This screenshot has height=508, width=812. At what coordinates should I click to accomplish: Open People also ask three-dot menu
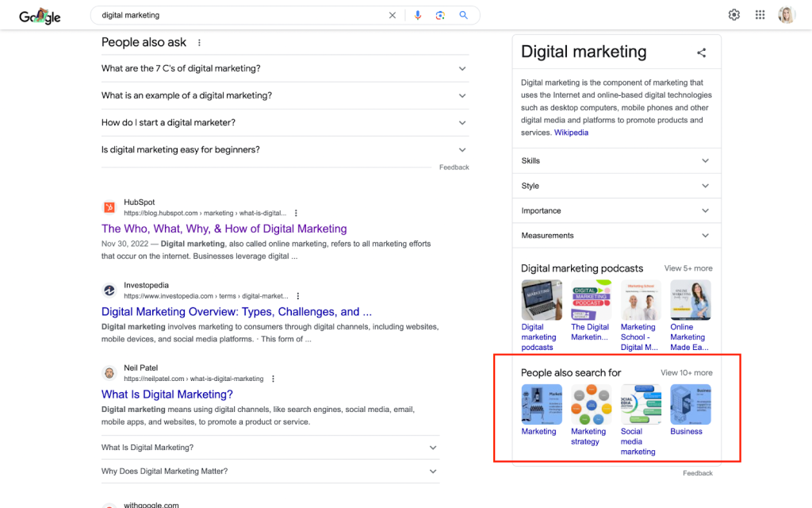coord(199,43)
